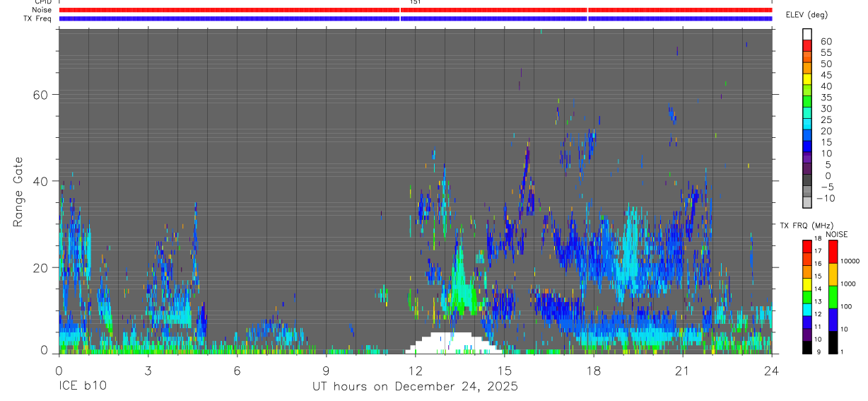The image size is (868, 401).
Task: Click the "15" tick on the time axis
Action: (x=505, y=370)
